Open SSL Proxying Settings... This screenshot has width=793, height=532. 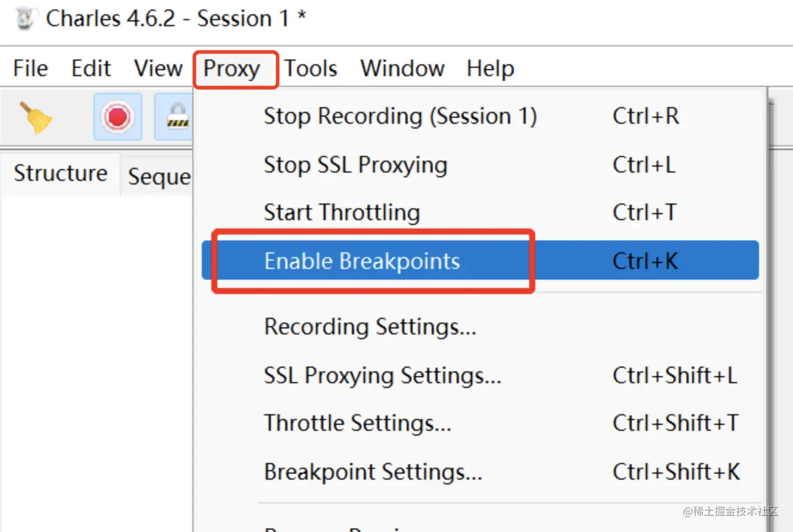click(382, 375)
